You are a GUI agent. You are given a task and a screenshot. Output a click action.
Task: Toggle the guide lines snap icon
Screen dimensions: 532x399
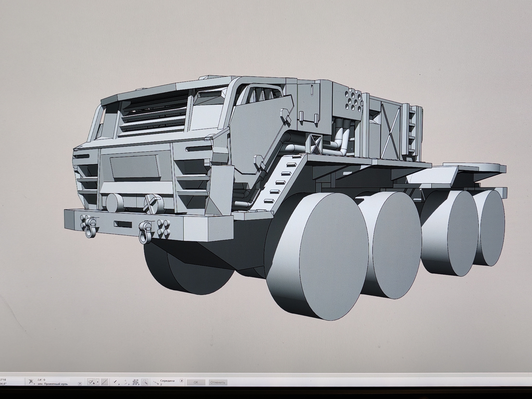point(91,382)
